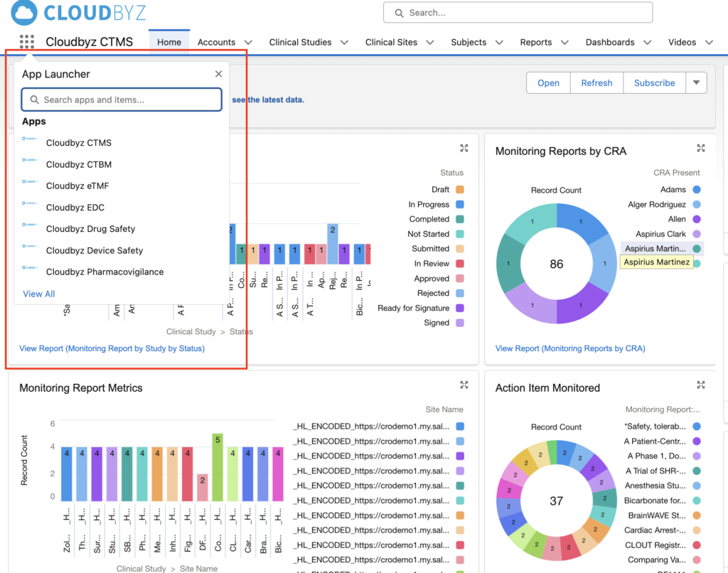Open the Dashboards dropdown chevron

[647, 42]
